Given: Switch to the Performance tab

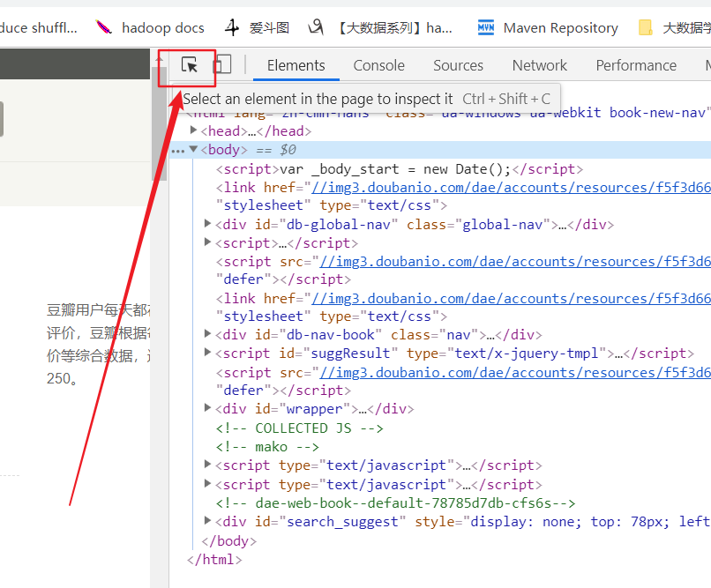Looking at the screenshot, I should click(636, 66).
